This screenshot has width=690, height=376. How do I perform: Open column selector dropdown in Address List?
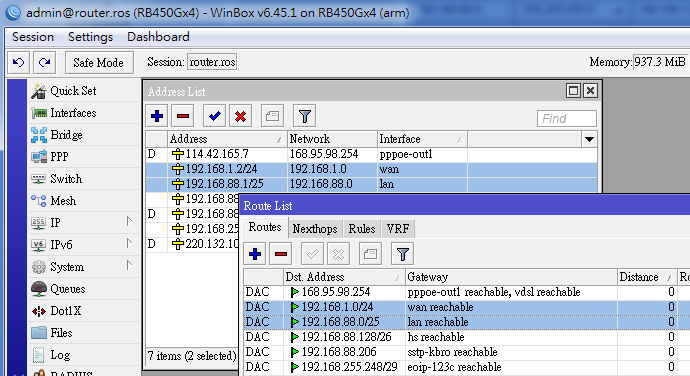(x=589, y=140)
